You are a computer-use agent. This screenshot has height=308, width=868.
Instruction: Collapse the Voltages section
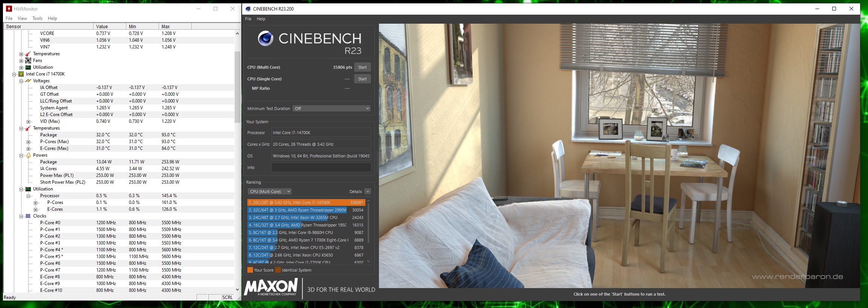click(21, 81)
